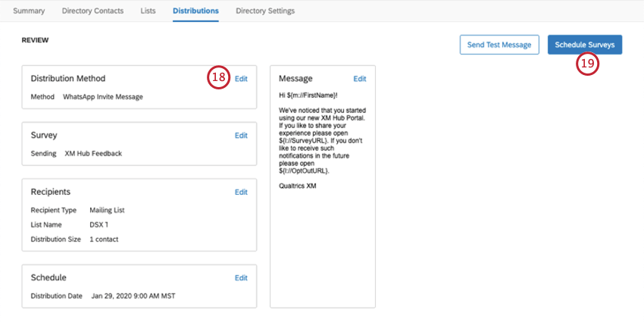Open the Lists tab
This screenshot has height=322, width=644.
point(148,11)
